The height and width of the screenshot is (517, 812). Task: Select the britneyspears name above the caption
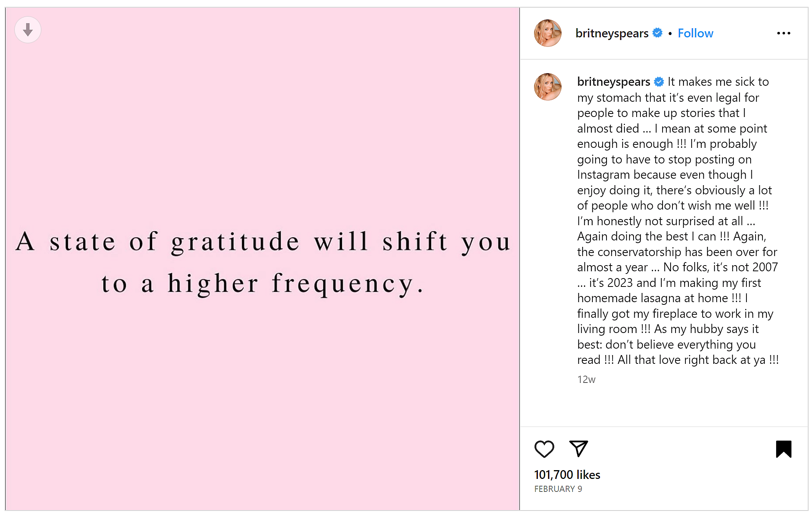click(613, 82)
